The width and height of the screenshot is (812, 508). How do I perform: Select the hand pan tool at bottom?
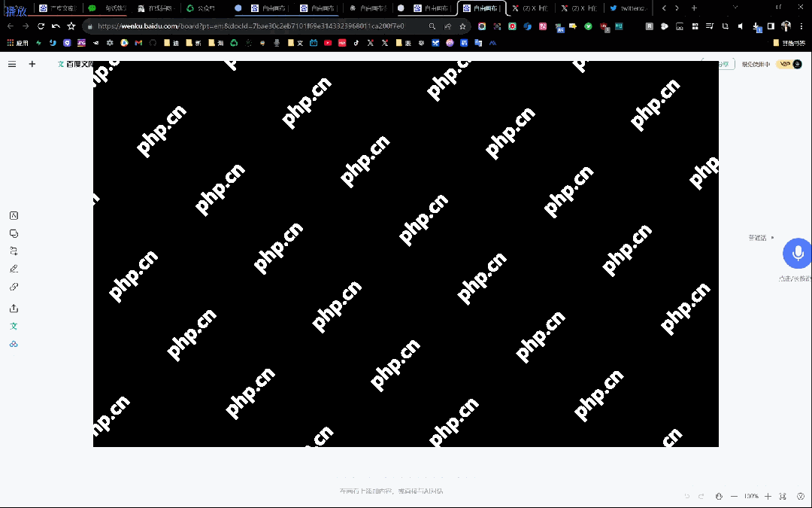(720, 496)
